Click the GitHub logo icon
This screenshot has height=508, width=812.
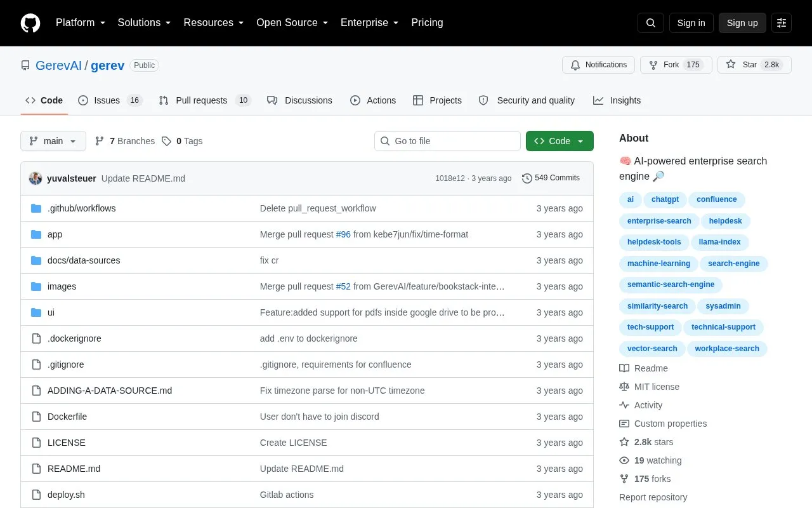tap(30, 23)
